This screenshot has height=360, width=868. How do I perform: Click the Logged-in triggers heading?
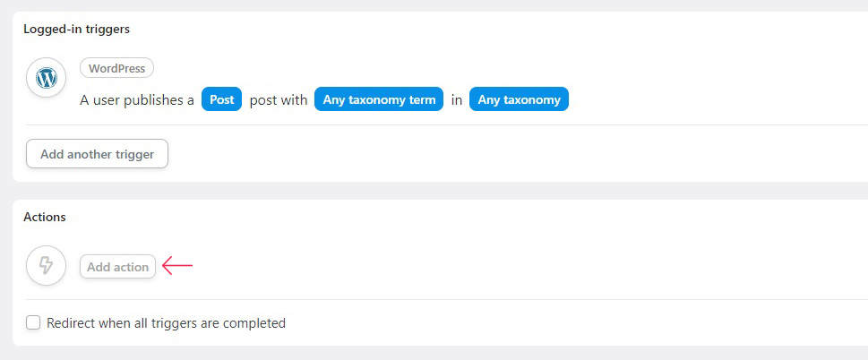click(76, 29)
